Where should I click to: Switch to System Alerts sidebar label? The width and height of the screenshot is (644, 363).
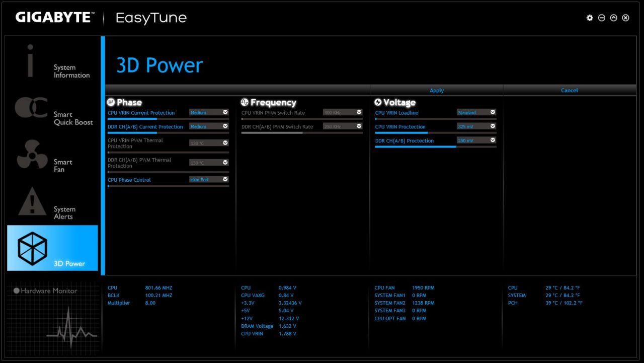coord(64,213)
